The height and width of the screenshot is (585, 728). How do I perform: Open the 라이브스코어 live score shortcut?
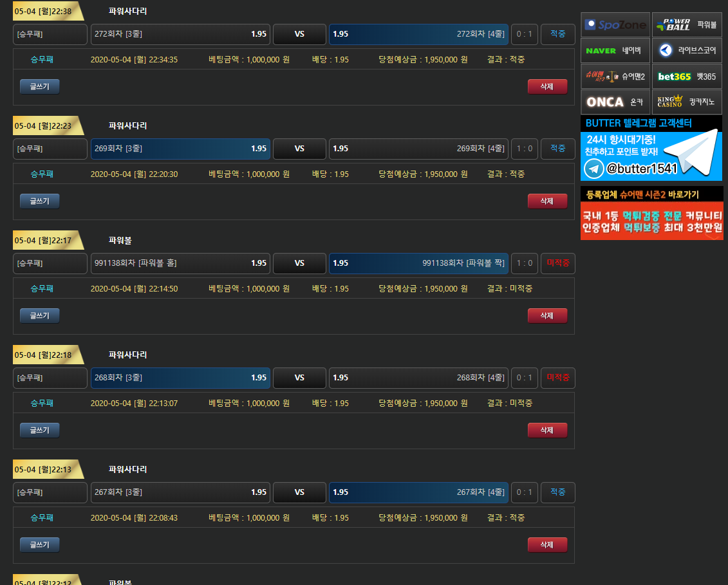click(687, 51)
